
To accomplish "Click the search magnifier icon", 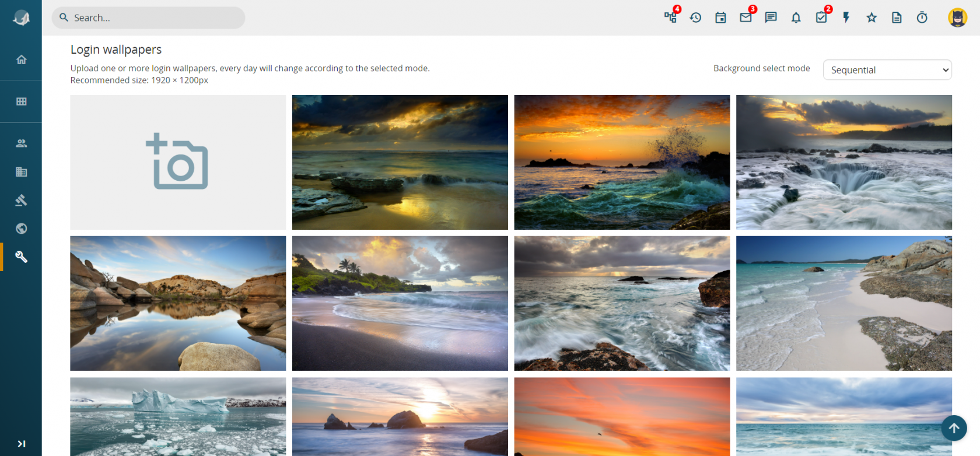I will coord(64,17).
